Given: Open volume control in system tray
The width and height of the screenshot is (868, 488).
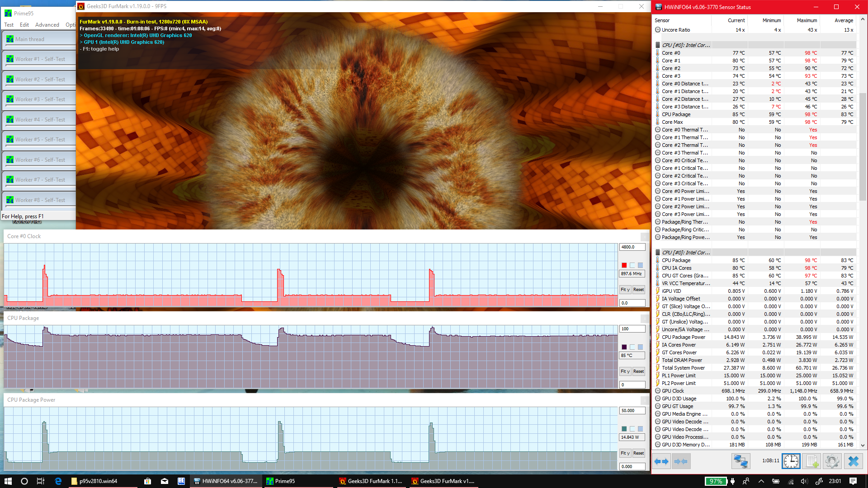Looking at the screenshot, I should 804,481.
